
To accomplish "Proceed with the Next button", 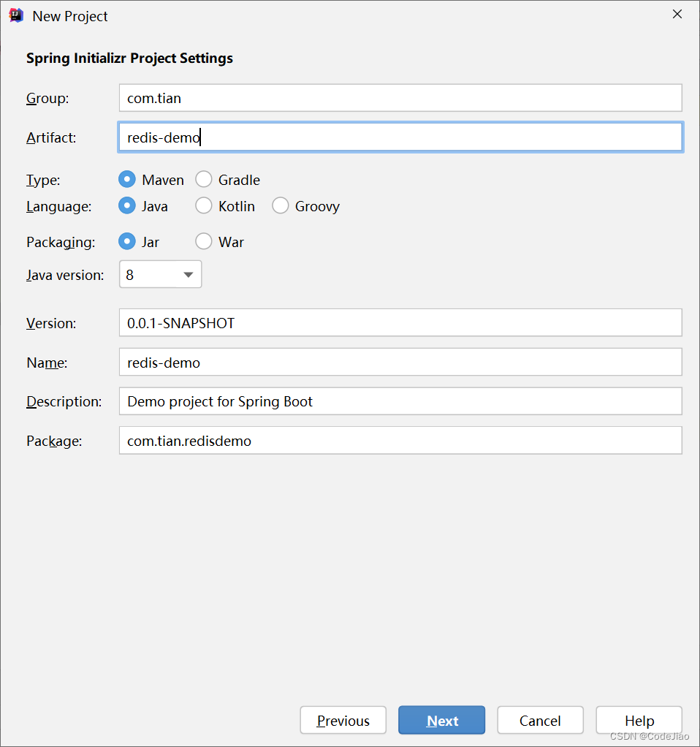I will pos(442,721).
